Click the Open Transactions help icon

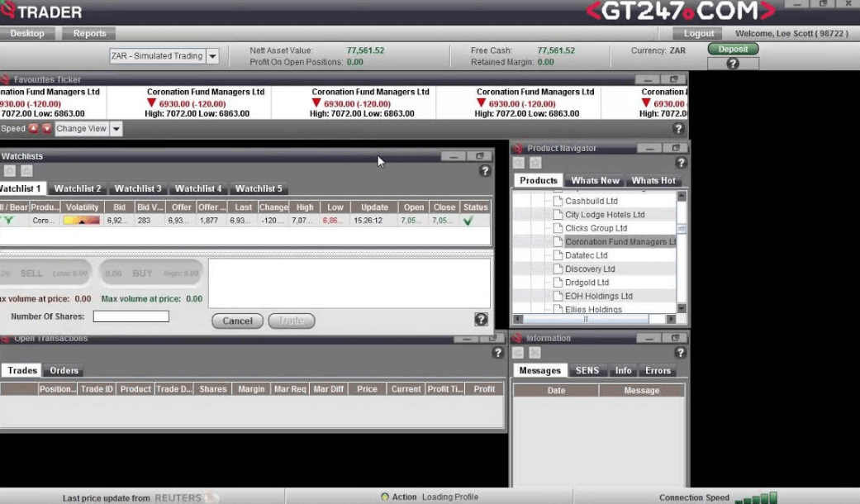[x=497, y=353]
